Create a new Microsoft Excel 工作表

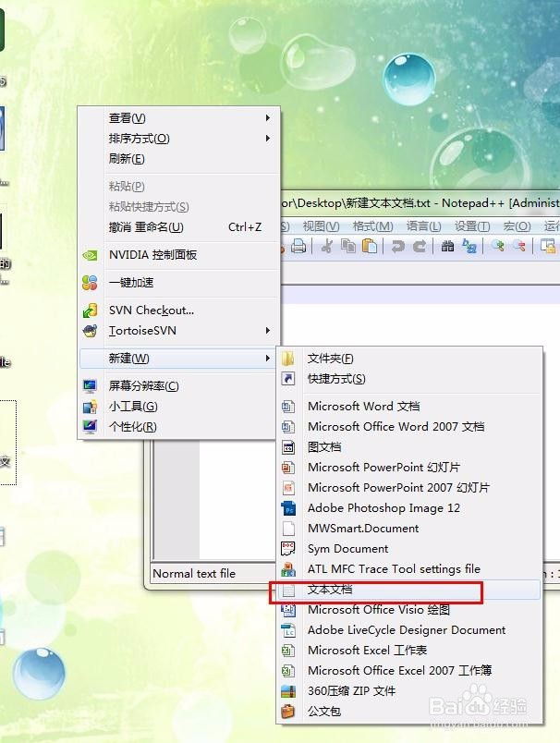tap(409, 651)
